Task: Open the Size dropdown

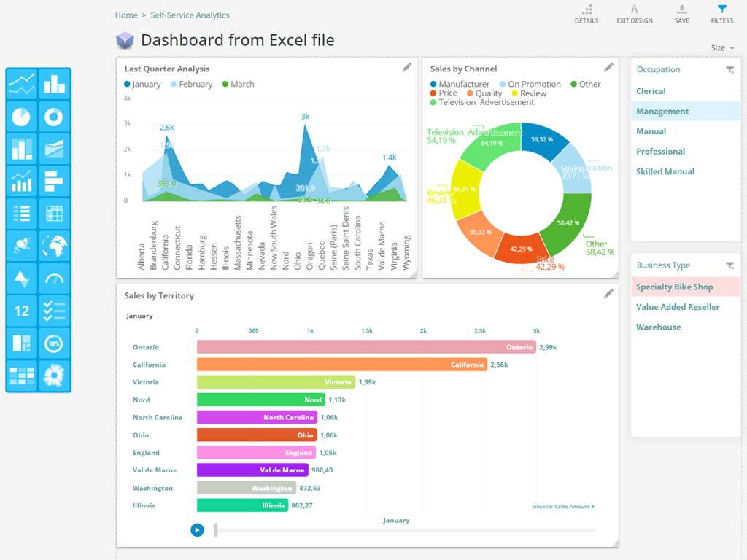Action: pyautogui.click(x=722, y=48)
